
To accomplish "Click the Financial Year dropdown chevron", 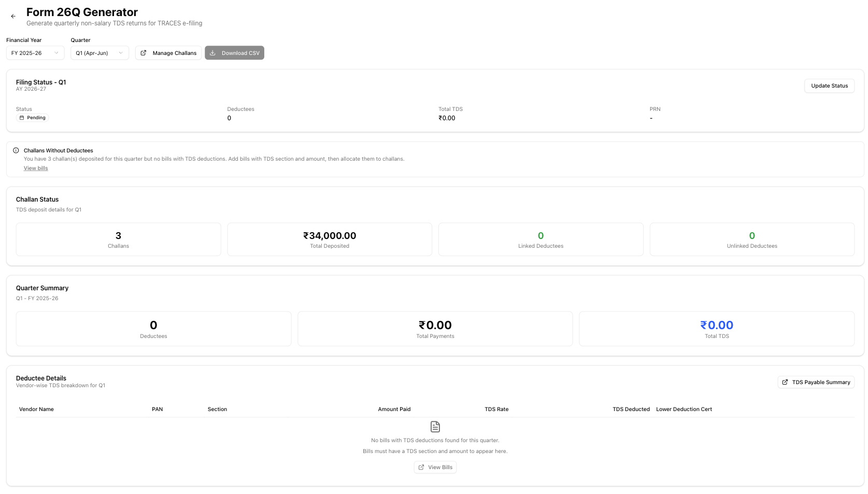I will (56, 53).
